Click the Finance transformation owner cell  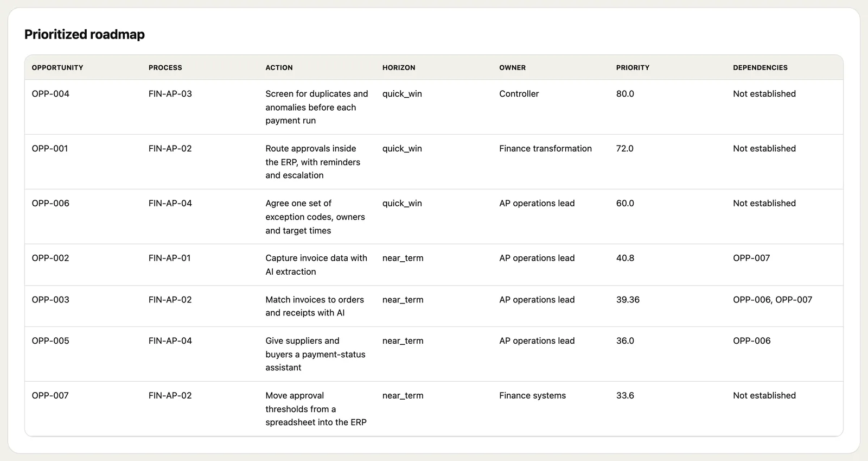pos(545,149)
